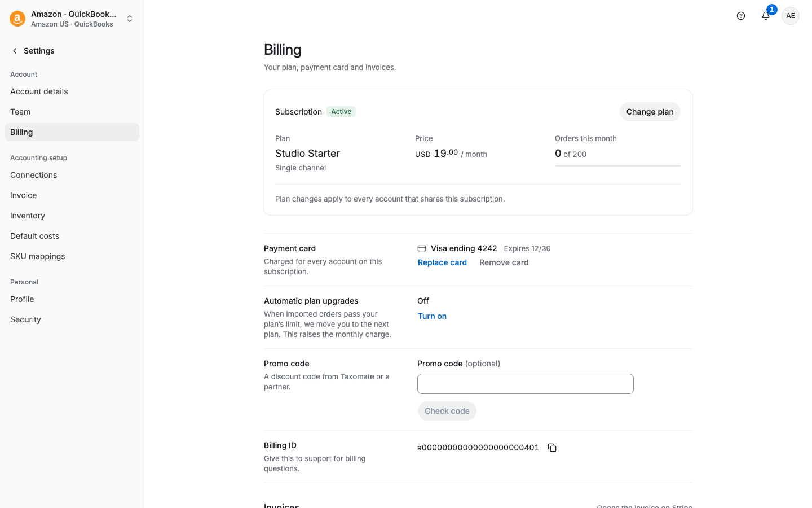Click the orders this month progress bar

click(x=618, y=166)
